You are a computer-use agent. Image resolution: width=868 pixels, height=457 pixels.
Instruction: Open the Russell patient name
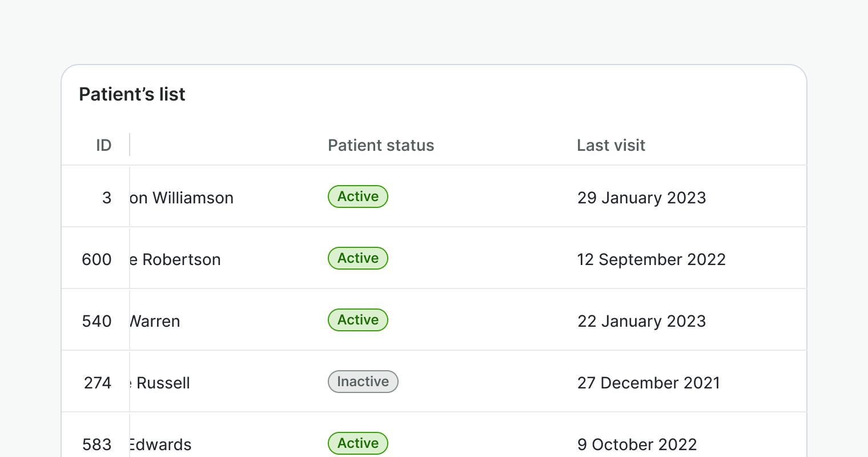160,383
